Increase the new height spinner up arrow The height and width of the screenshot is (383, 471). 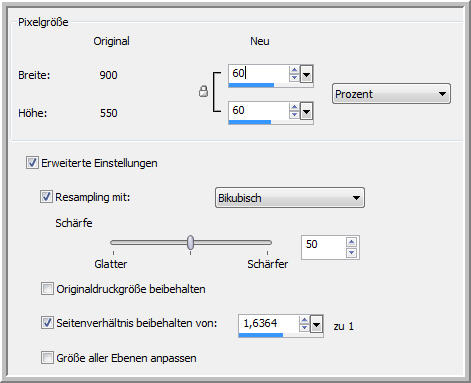[294, 107]
